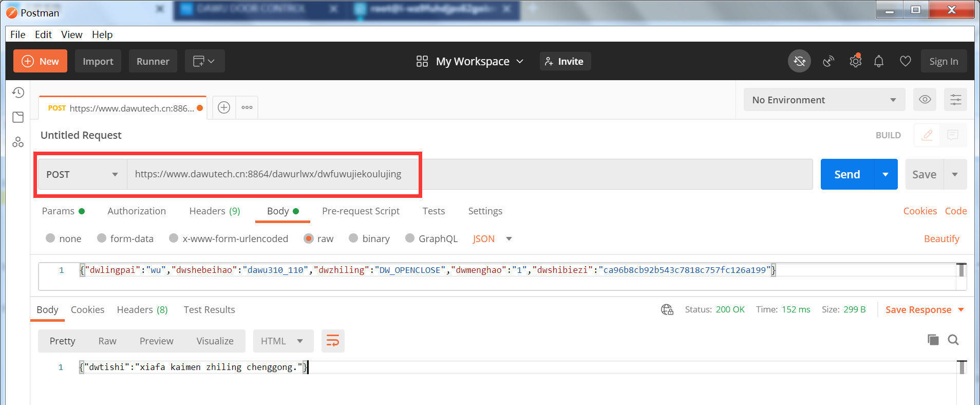Screen dimensions: 980x405
Task: Click the Invite button
Action: (565, 61)
